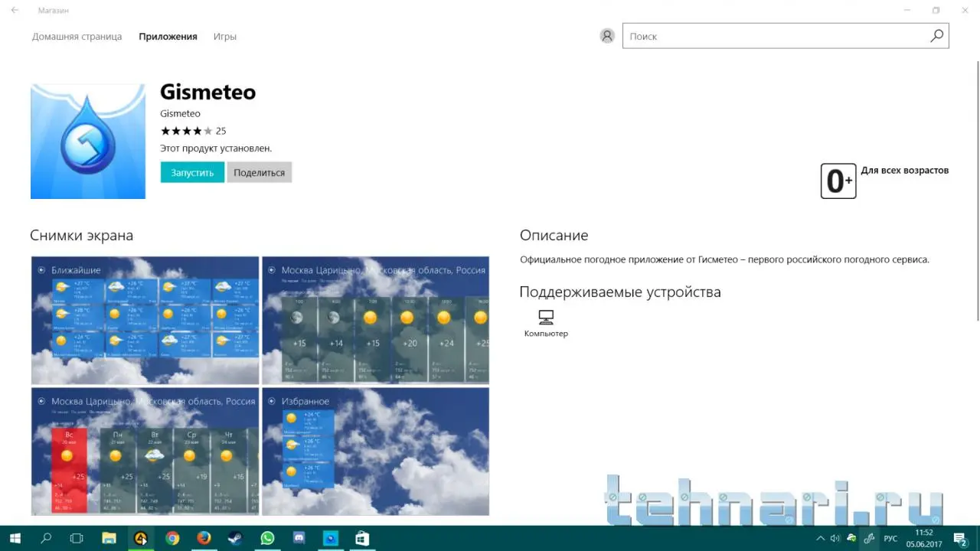
Task: Click the four-star rating of Gismeteo
Action: point(186,131)
